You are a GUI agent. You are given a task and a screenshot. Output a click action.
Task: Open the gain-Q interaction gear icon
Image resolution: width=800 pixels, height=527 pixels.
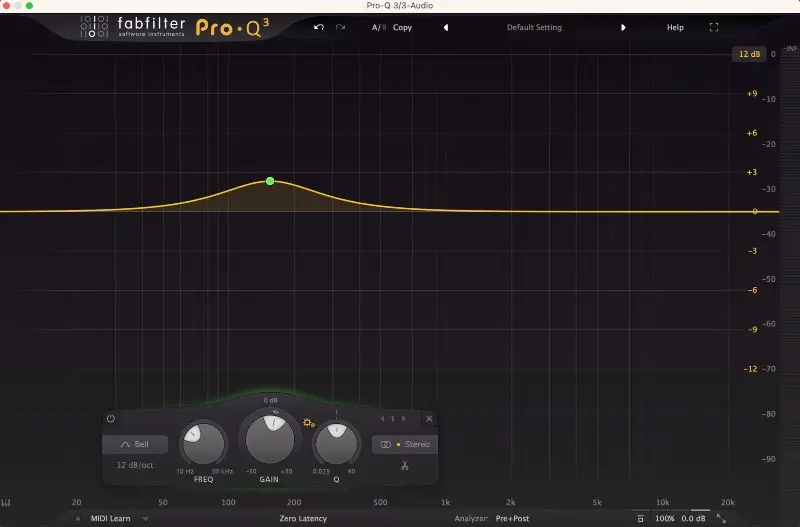click(x=308, y=423)
